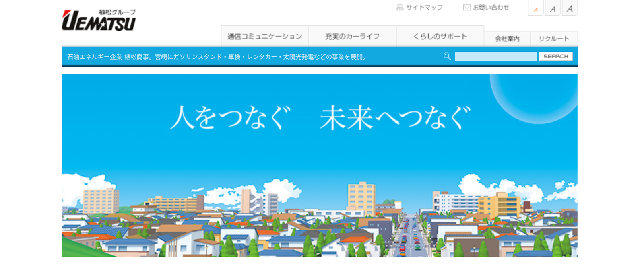
Task: Open the 会社案内 tab
Action: (508, 39)
